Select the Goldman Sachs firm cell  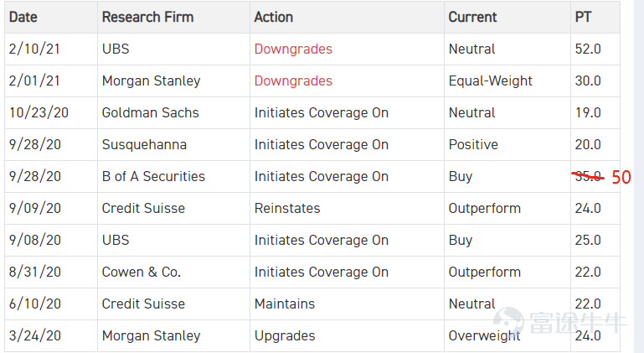173,112
